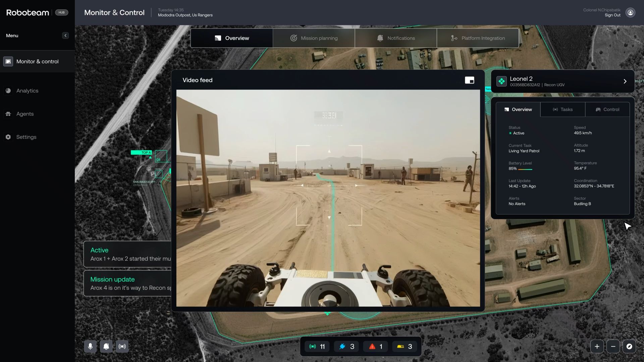Go to Analytics in sidebar
The width and height of the screenshot is (644, 362).
pos(27,91)
